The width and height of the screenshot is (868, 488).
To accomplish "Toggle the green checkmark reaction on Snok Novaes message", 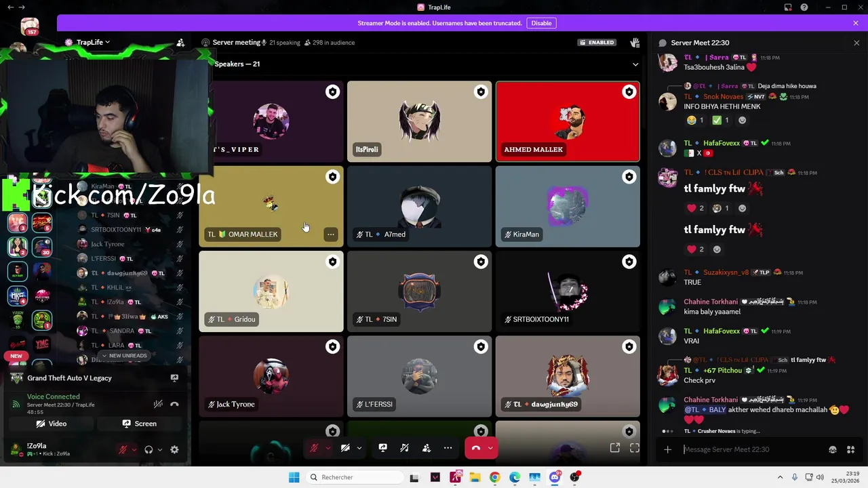I will pos(722,120).
